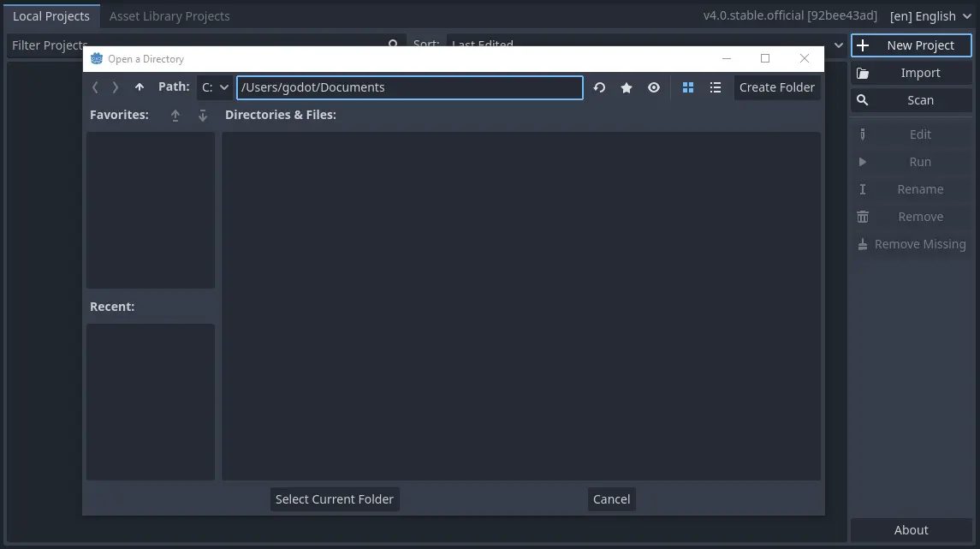Screen dimensions: 980x549
Task: Open Asset Library Projects tab
Action: tap(169, 16)
